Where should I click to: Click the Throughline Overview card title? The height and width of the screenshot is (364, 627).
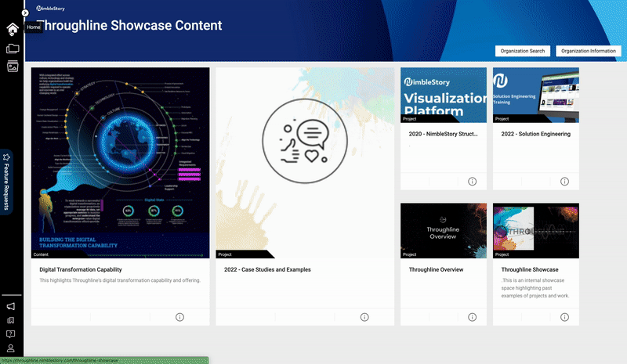(x=436, y=269)
